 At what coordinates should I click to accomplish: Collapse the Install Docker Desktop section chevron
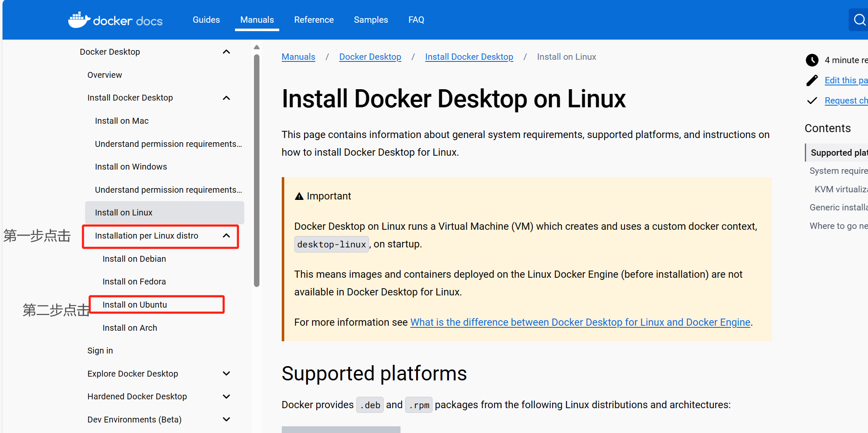pos(226,98)
